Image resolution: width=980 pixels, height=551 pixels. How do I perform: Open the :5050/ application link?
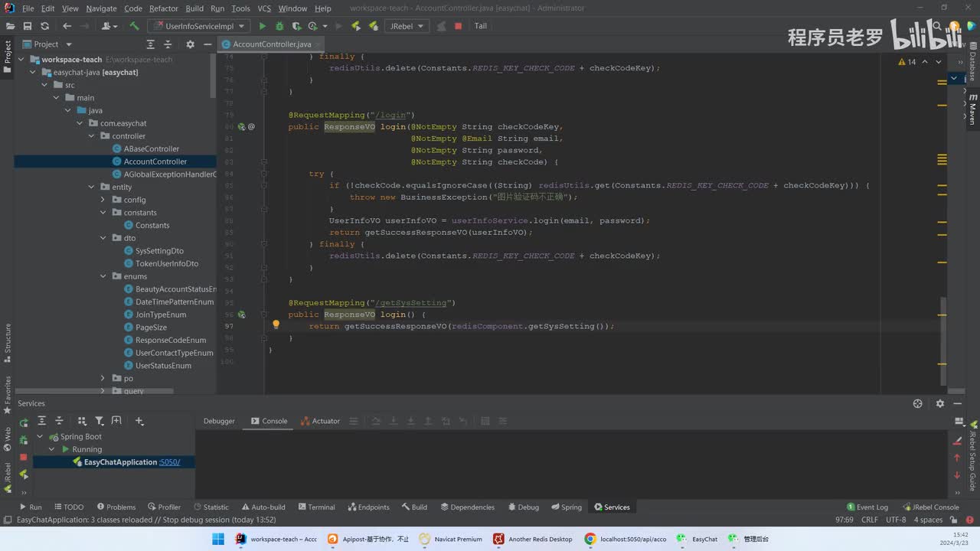coord(169,462)
